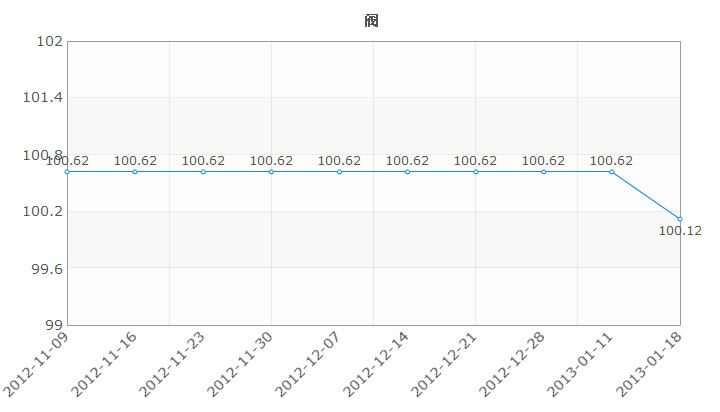Select the data marker above 2012-12-28
This screenshot has width=720, height=412.
pyautogui.click(x=544, y=172)
